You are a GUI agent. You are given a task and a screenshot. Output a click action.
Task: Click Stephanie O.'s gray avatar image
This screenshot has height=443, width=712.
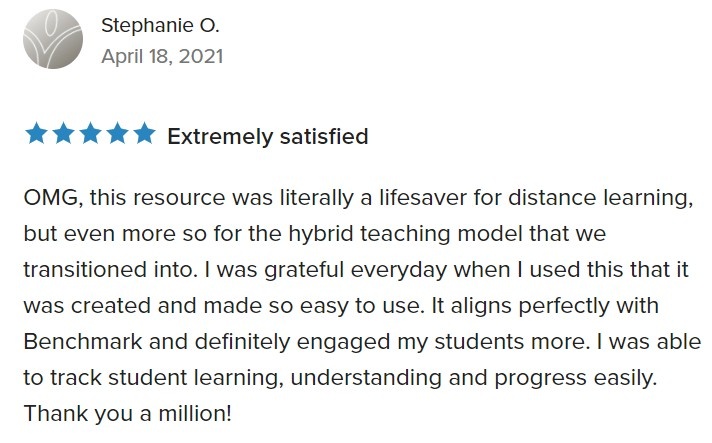coord(53,39)
